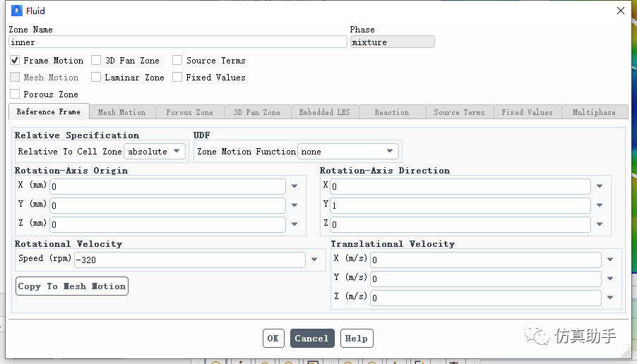Open the Multiphase tab
The height and width of the screenshot is (364, 637).
(x=595, y=112)
